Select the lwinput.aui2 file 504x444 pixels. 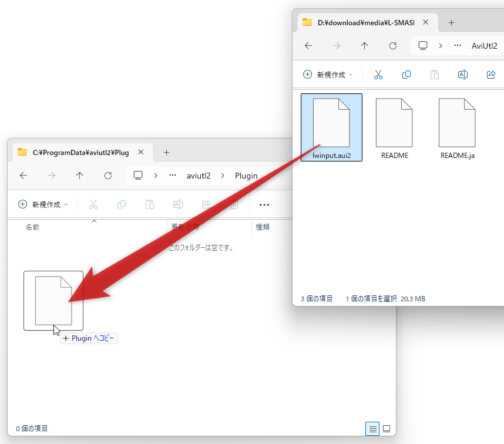(331, 127)
